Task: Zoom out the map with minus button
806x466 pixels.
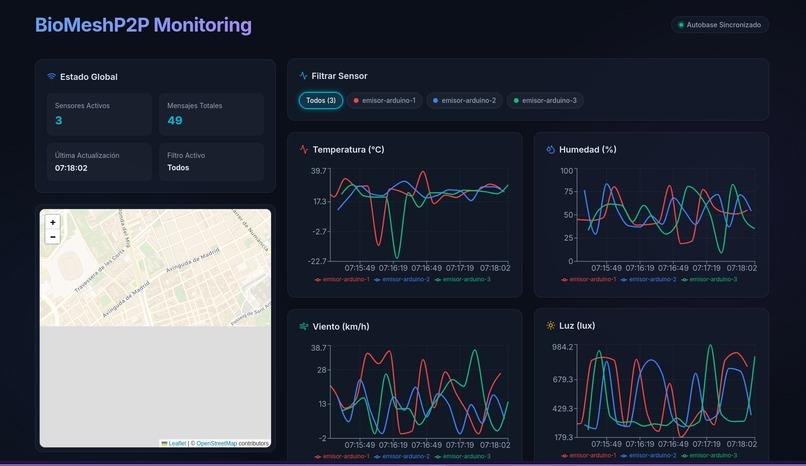Action: pos(52,237)
